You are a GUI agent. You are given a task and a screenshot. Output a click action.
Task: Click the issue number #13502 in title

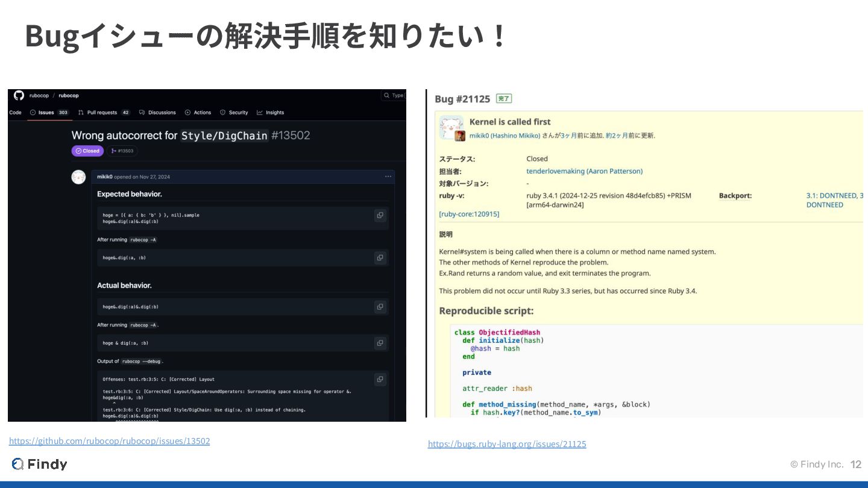click(x=291, y=136)
